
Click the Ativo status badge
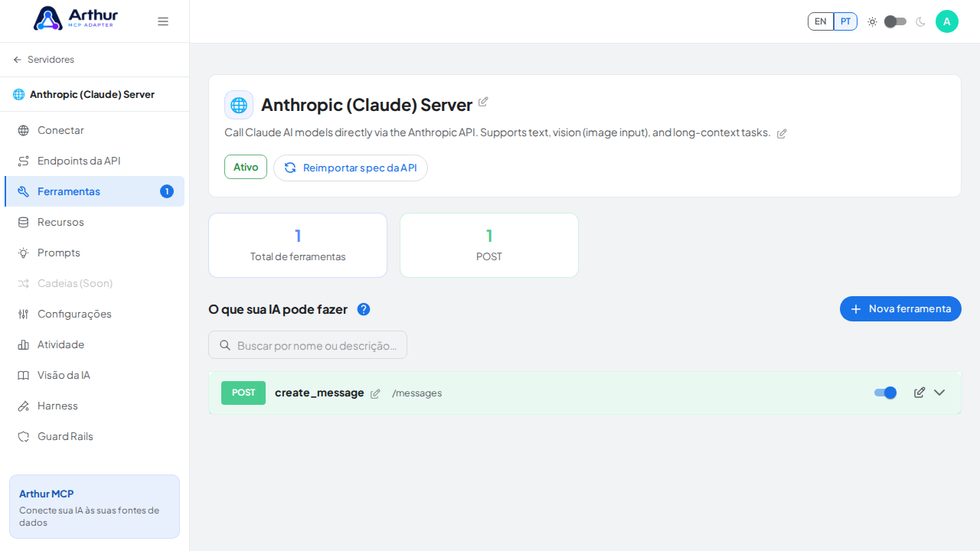(x=246, y=167)
